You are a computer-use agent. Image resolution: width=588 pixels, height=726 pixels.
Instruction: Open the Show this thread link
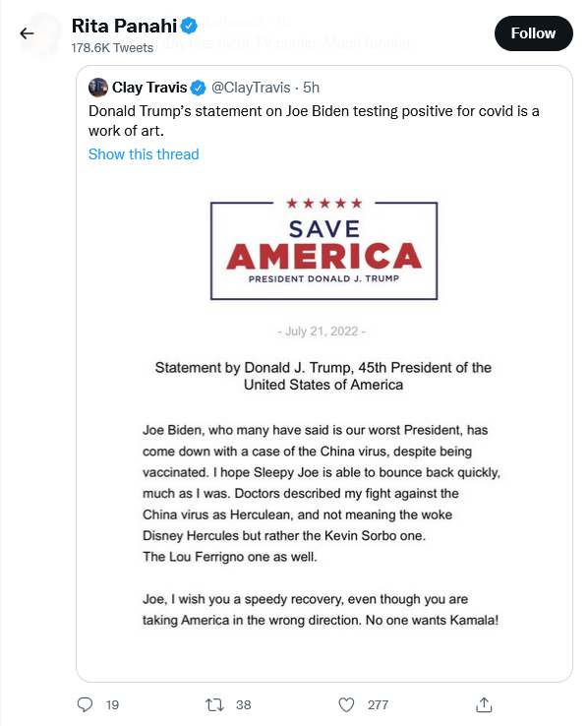pos(144,154)
